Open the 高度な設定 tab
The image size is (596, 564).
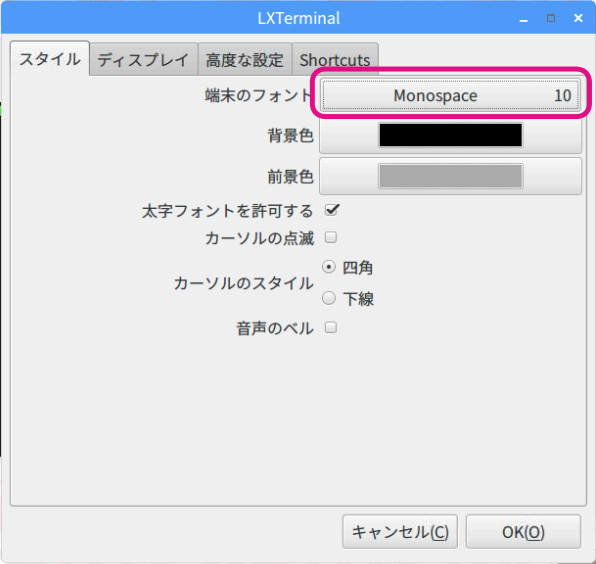[244, 60]
